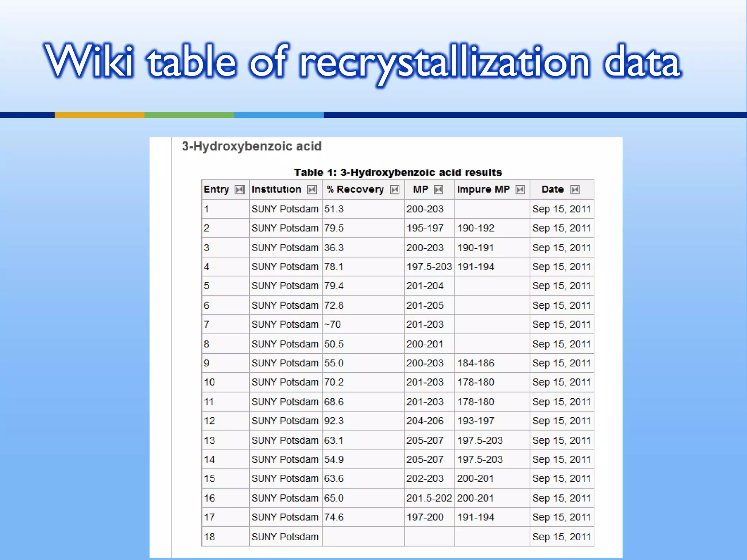
Task: Click impure MP value 190-191 in entry 3
Action: [x=476, y=248]
